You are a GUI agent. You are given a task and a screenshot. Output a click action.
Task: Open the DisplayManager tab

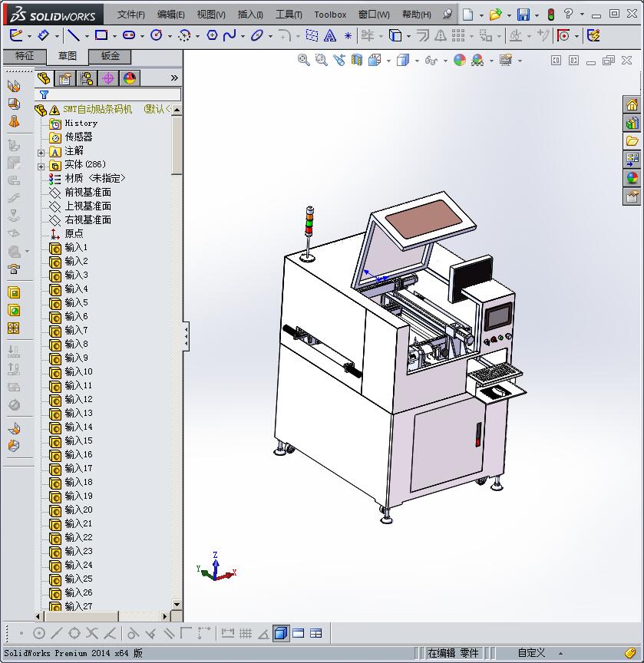tap(130, 78)
